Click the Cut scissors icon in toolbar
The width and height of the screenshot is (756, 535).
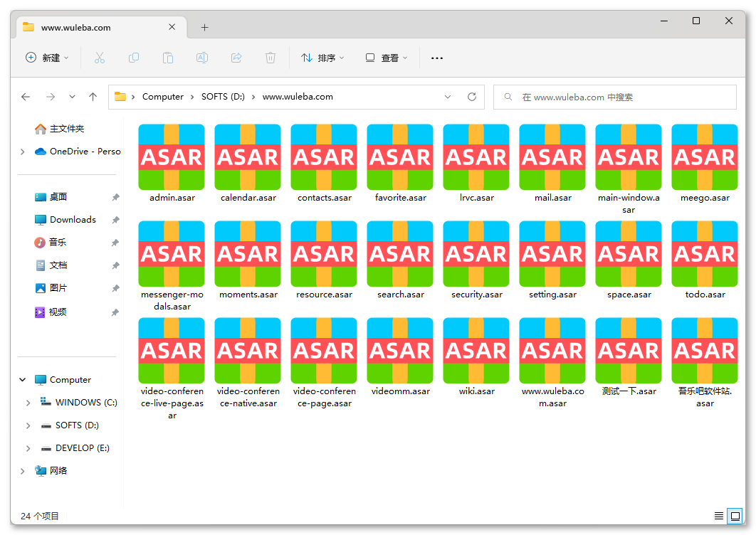[x=100, y=58]
